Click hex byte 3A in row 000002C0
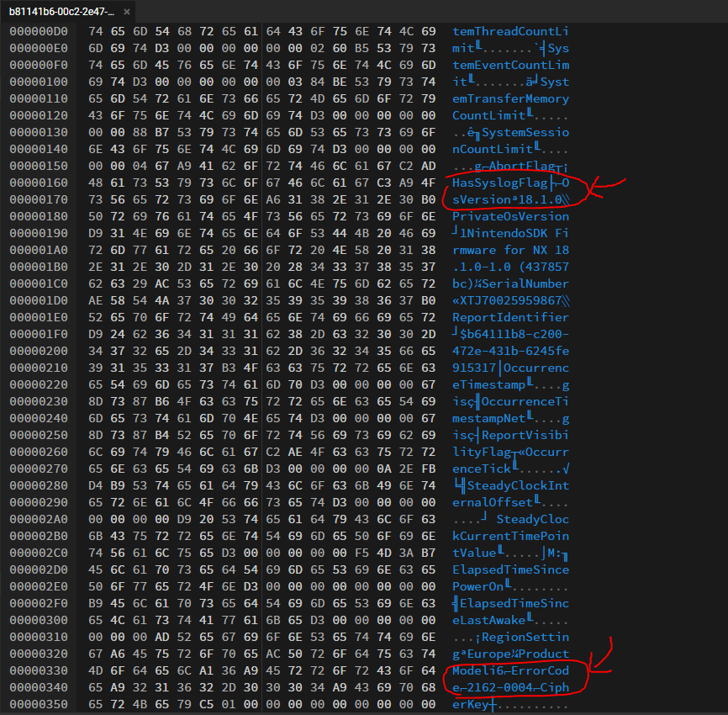The width and height of the screenshot is (728, 715). click(406, 553)
